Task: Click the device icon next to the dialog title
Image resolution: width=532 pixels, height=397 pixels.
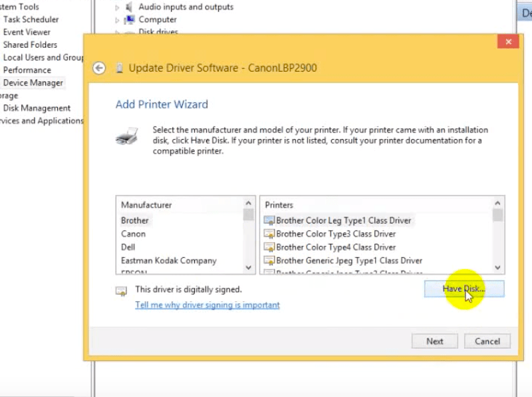Action: tap(120, 68)
